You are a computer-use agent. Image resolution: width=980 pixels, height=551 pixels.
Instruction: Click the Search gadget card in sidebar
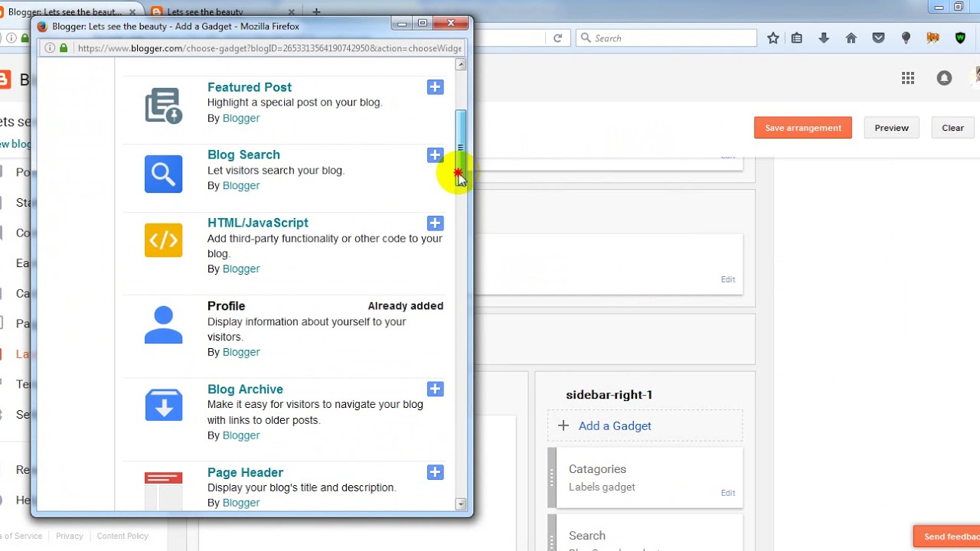tap(645, 533)
